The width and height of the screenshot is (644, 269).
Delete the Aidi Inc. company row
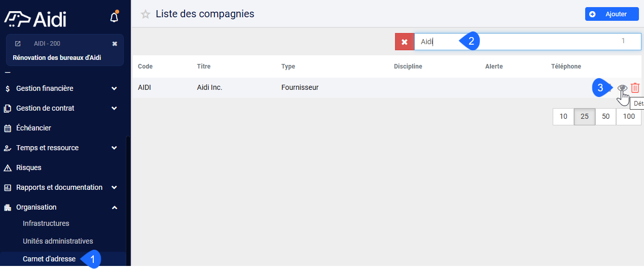[635, 88]
